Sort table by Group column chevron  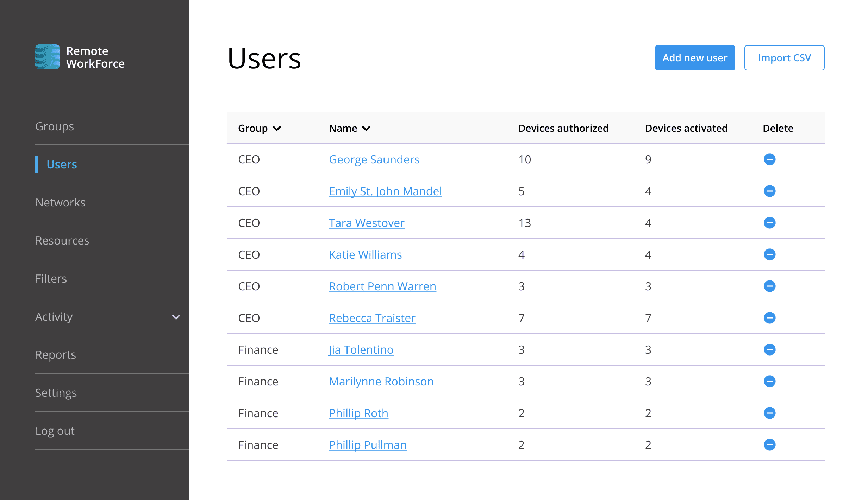277,129
